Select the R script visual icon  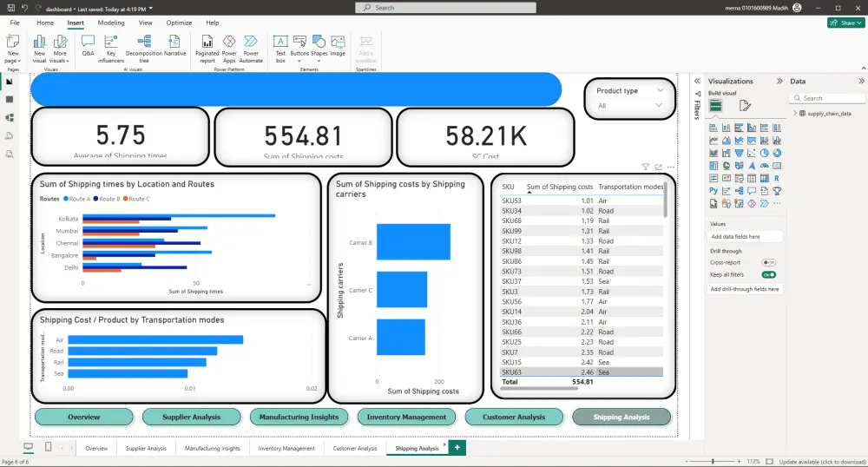click(x=777, y=178)
